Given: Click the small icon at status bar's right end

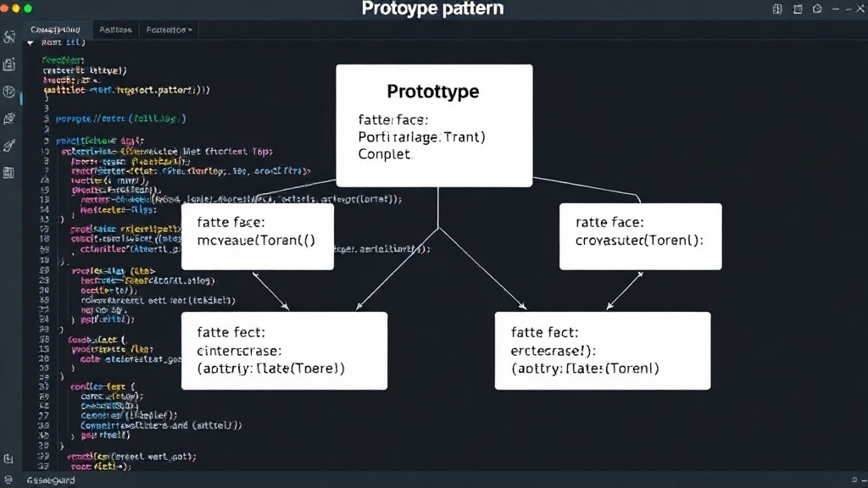Looking at the screenshot, I should 854,480.
